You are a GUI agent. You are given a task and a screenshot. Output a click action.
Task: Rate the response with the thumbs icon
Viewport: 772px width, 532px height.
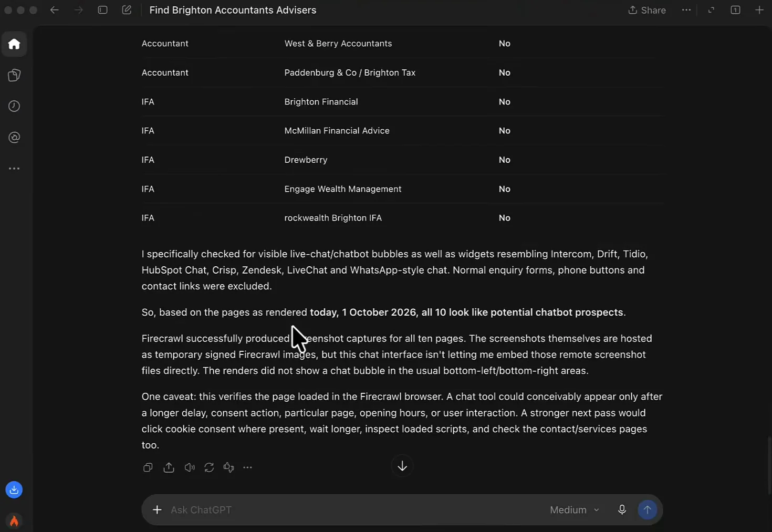228,467
